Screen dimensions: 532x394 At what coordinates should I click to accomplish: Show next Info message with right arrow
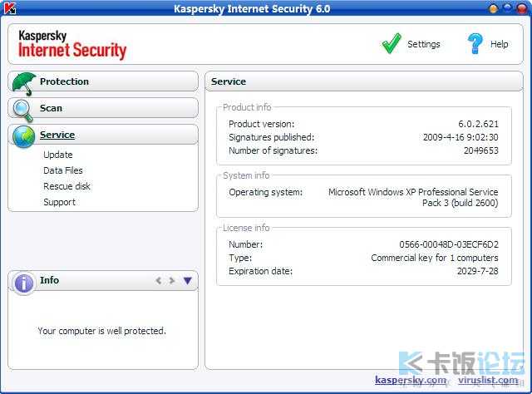(x=172, y=280)
